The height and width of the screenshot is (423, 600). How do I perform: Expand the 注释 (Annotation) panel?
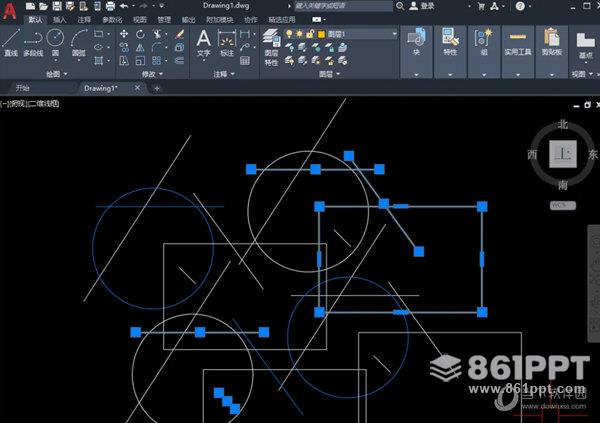click(x=224, y=74)
